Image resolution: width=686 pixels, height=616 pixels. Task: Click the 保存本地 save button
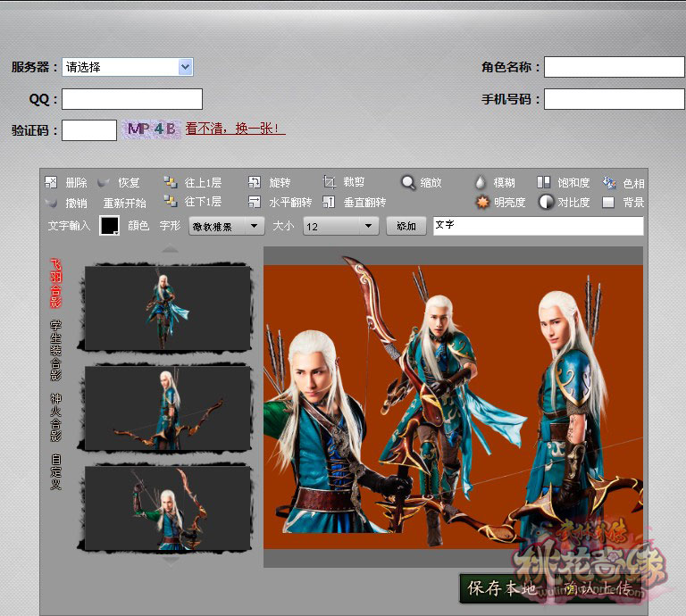point(502,588)
